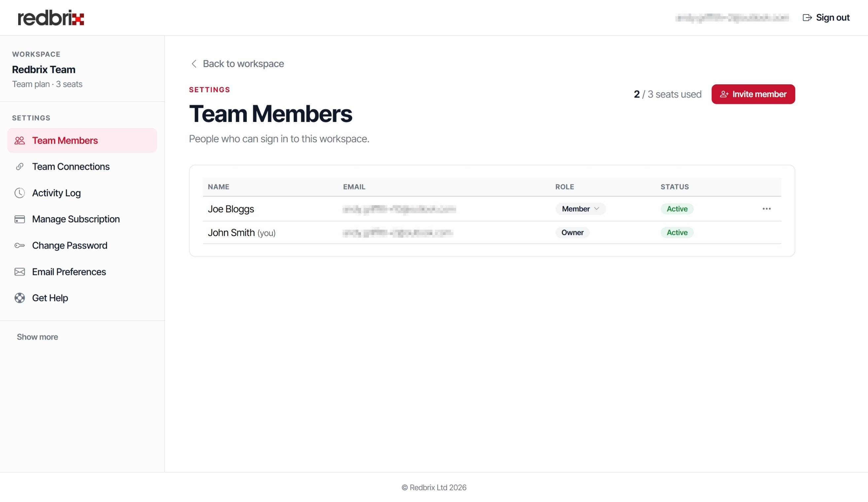Click 'Team plan · 3 seats' text
This screenshot has height=502, width=868.
pos(47,84)
